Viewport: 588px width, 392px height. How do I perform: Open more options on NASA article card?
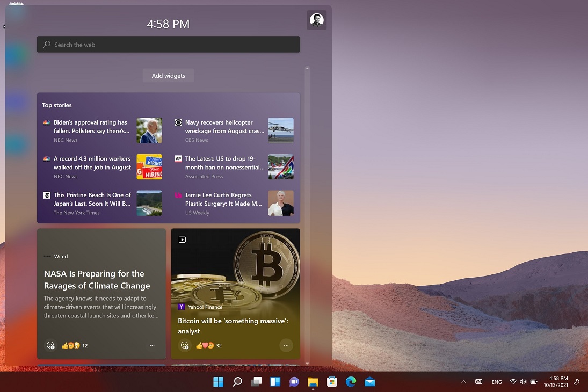point(152,345)
